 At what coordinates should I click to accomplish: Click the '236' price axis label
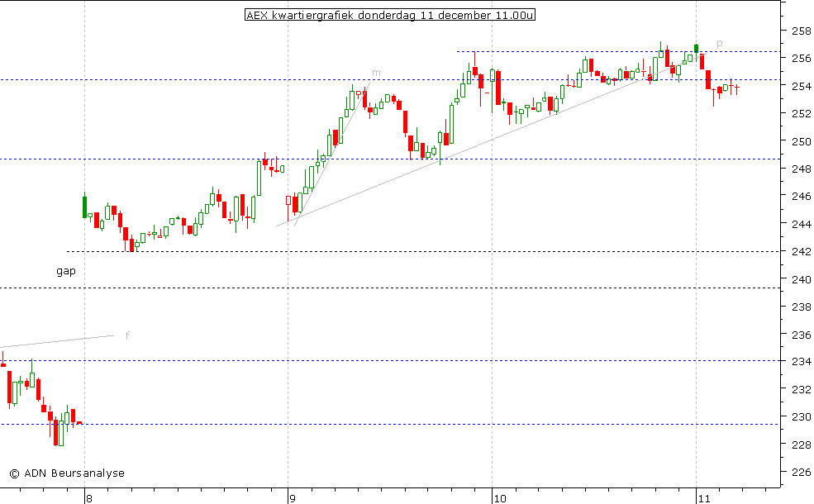[802, 335]
